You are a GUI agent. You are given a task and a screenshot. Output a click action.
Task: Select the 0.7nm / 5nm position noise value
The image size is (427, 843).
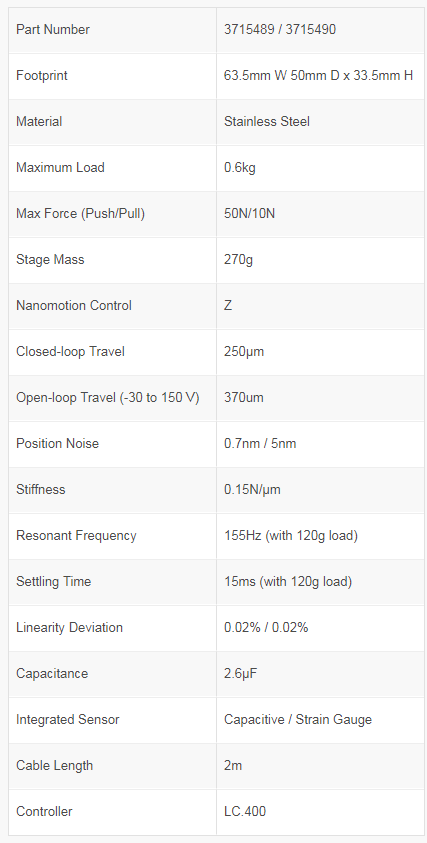click(260, 444)
